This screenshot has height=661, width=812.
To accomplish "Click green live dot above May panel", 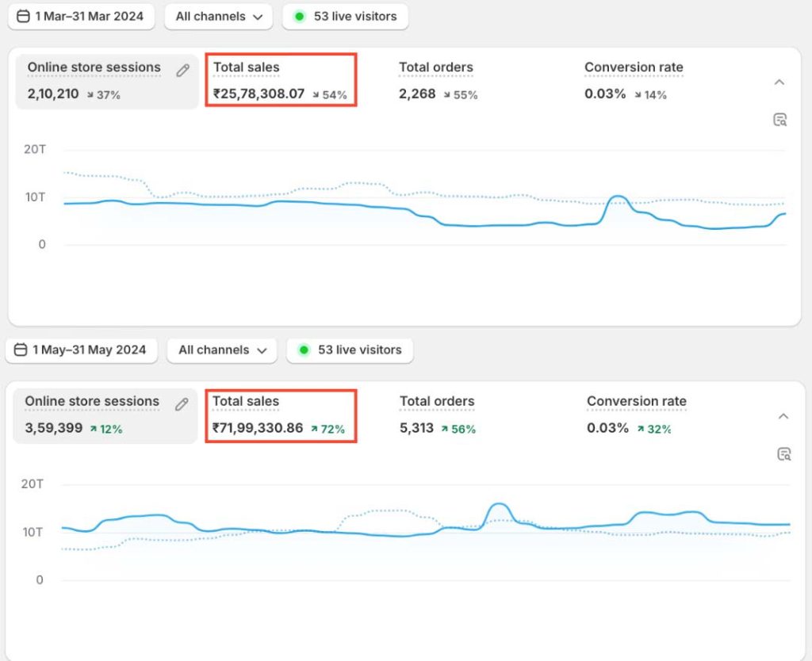I will click(303, 350).
